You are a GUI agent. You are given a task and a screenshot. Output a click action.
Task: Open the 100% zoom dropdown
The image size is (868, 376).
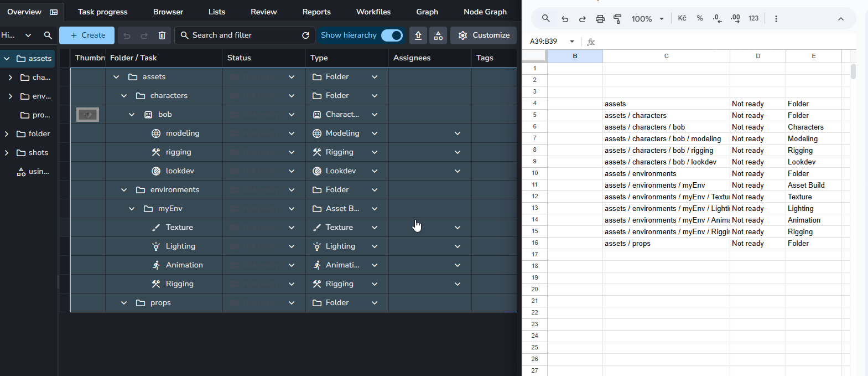point(647,19)
